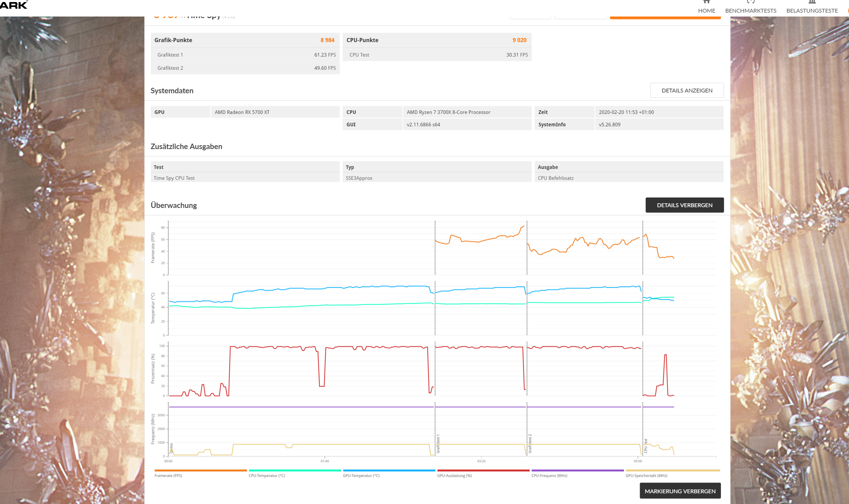
Task: Toggle the Framerate (FPS) legend series
Action: click(x=168, y=476)
